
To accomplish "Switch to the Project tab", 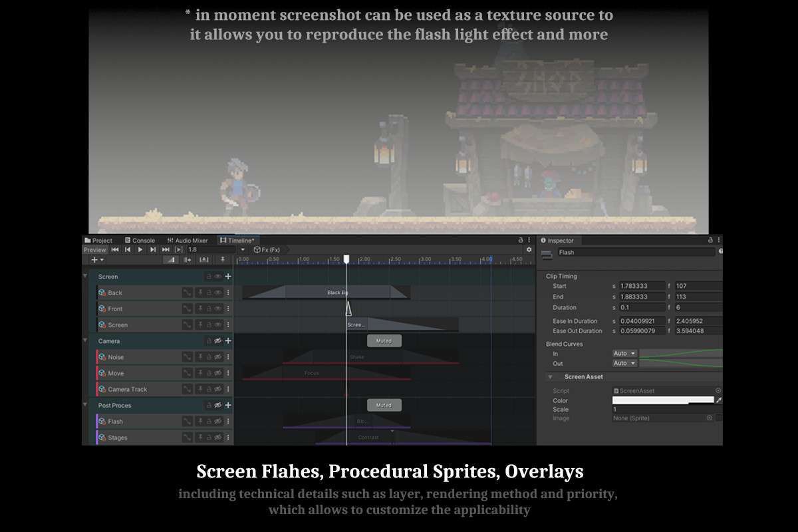I will [x=98, y=240].
